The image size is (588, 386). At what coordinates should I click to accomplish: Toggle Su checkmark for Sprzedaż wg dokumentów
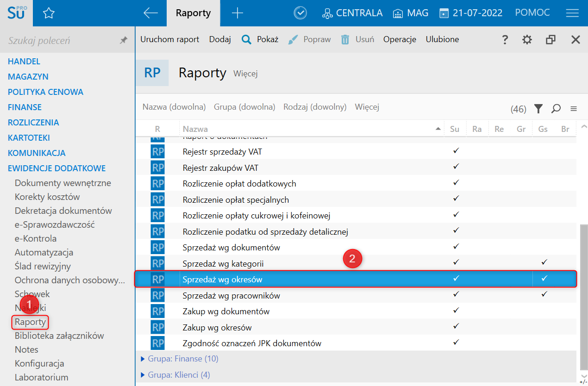coord(456,247)
